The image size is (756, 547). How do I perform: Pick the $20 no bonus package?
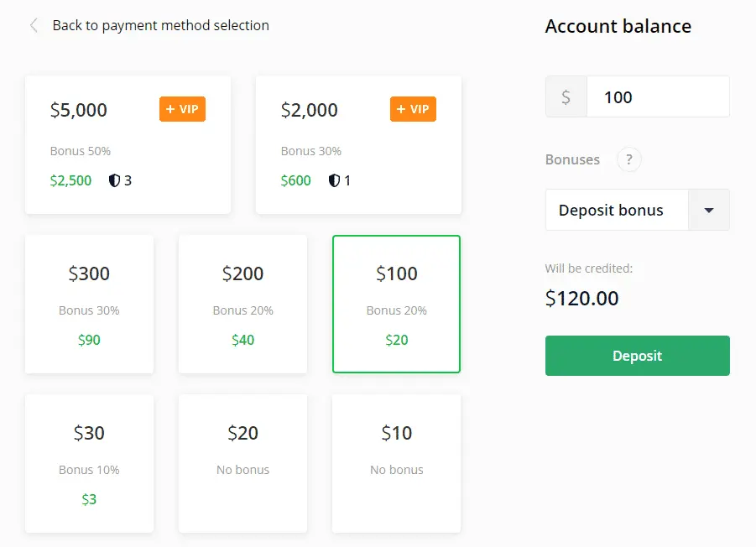242,463
